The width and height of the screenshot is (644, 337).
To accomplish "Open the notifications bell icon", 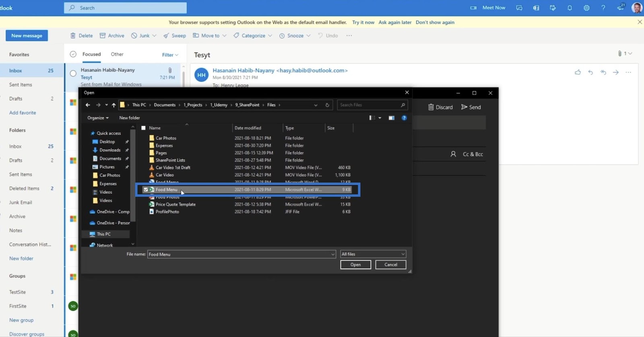I will (570, 8).
